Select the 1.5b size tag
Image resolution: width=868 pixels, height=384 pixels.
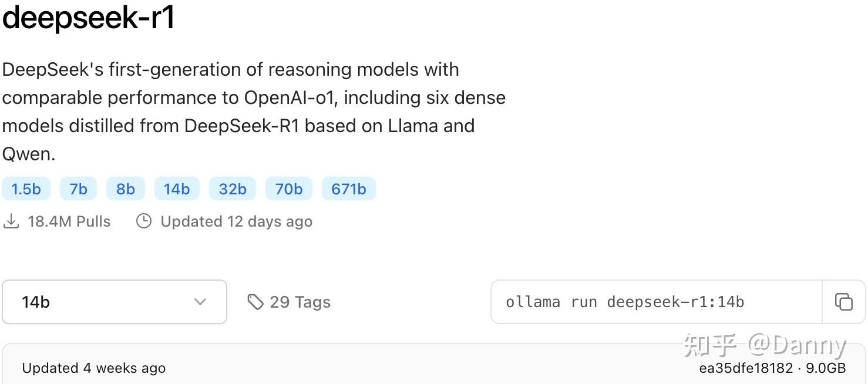[x=26, y=189]
